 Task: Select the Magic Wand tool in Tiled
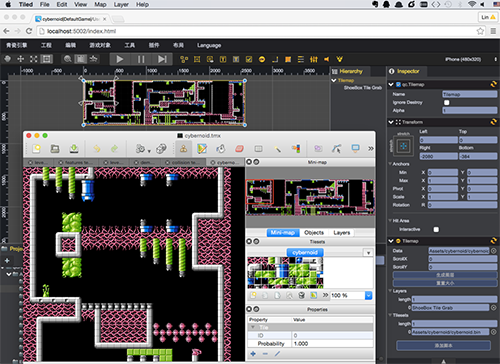pyautogui.click(x=277, y=149)
